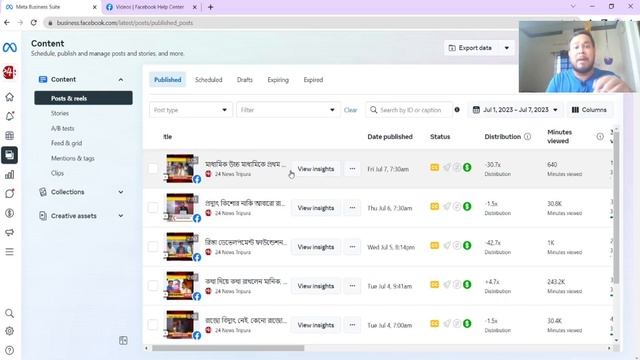This screenshot has width=640, height=360.
Task: Open more options for Wed Jul 5 post
Action: (352, 247)
